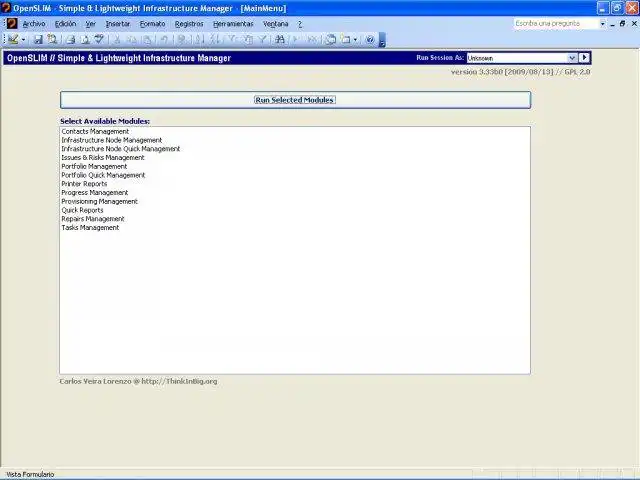Click the View (design mode) toolbar icon
Screen dimensions: 640x480
tap(13, 39)
